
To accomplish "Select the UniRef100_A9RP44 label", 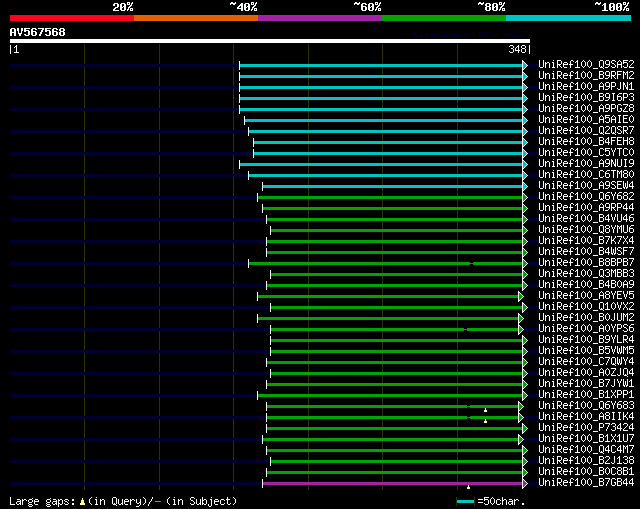I will [586, 207].
